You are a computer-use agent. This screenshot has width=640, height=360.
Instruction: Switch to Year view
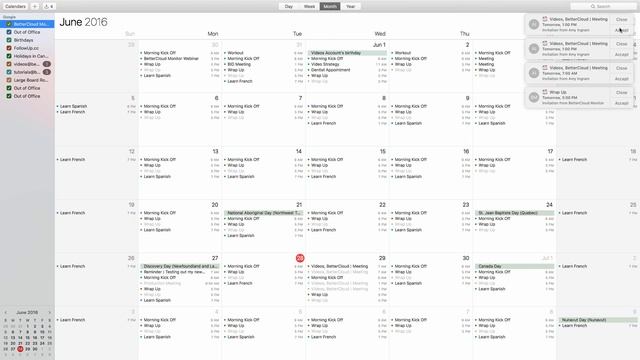click(x=351, y=7)
